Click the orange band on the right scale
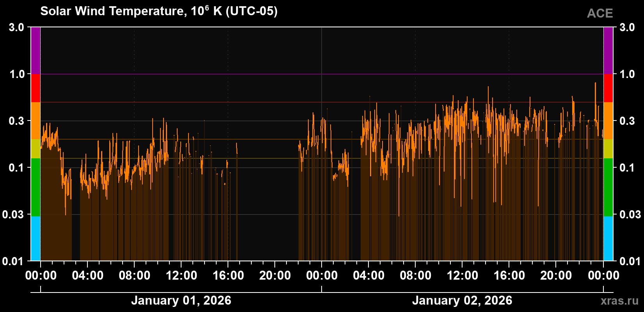 (x=608, y=121)
